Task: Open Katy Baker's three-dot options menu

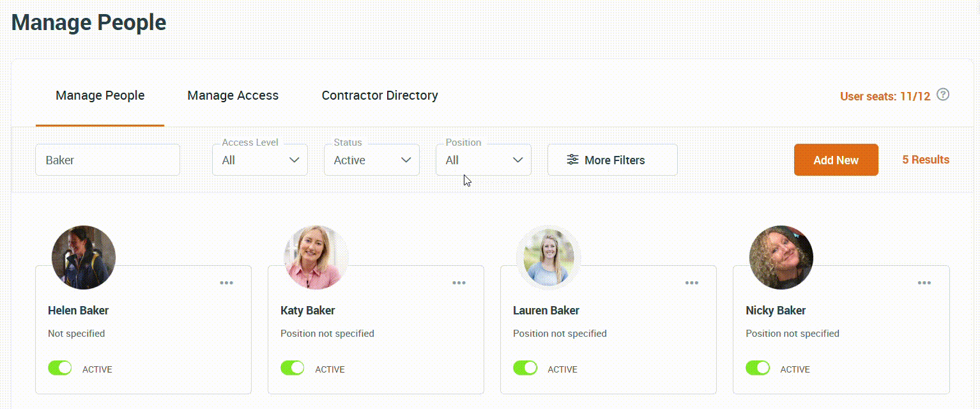Action: [459, 283]
